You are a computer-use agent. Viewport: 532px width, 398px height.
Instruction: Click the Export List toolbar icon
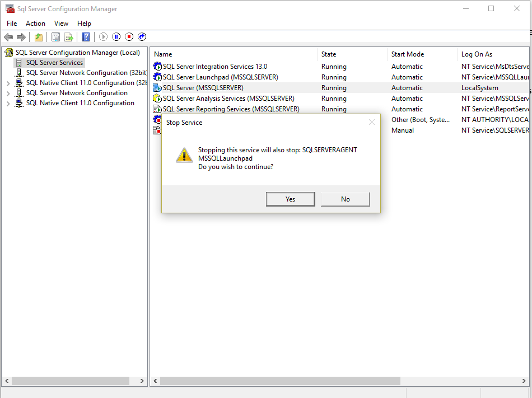[69, 37]
